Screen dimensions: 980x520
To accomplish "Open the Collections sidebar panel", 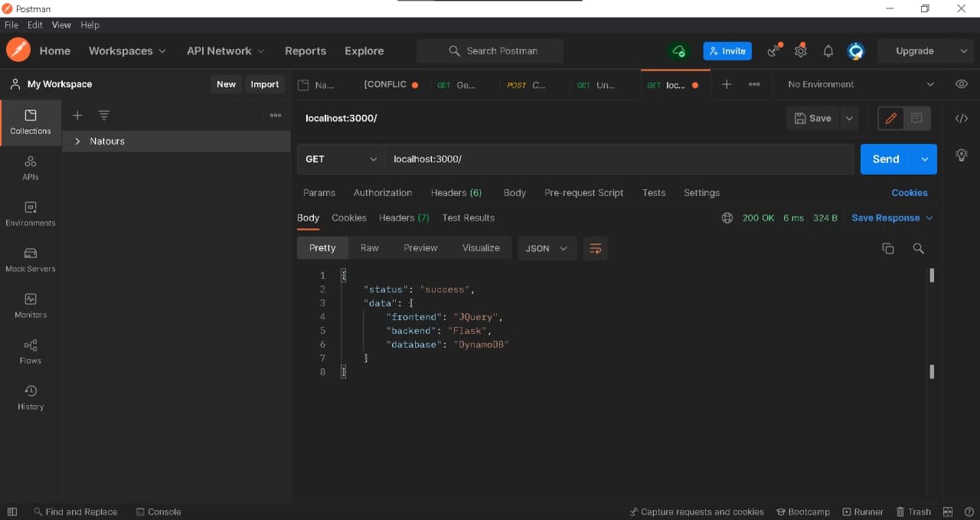I will [31, 123].
